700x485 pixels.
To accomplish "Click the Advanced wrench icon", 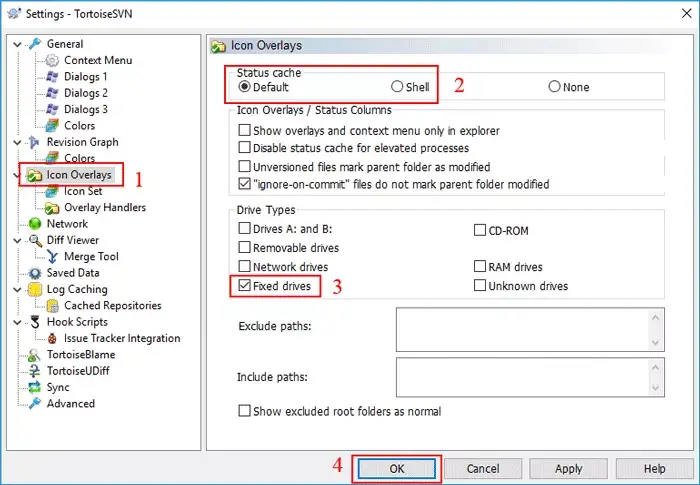I will tap(34, 404).
